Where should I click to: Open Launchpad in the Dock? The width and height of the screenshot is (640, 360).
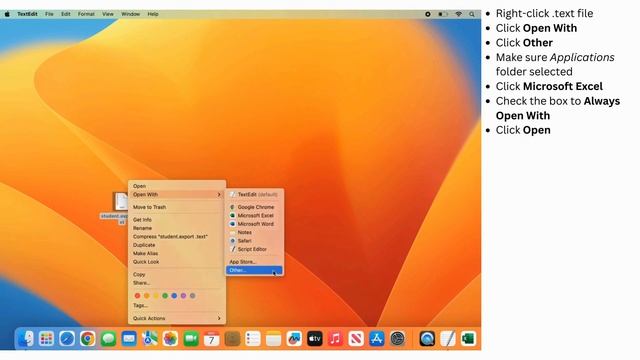coord(46,338)
